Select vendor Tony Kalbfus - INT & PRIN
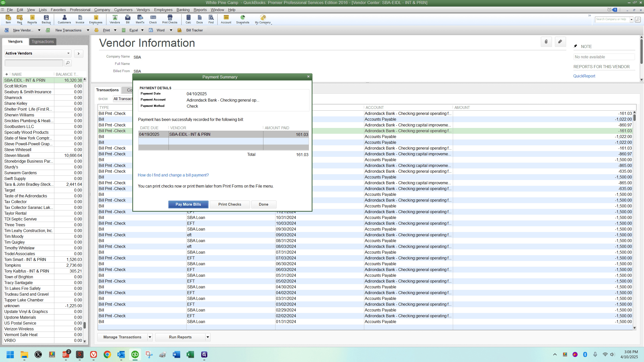The image size is (644, 362). click(x=43, y=271)
